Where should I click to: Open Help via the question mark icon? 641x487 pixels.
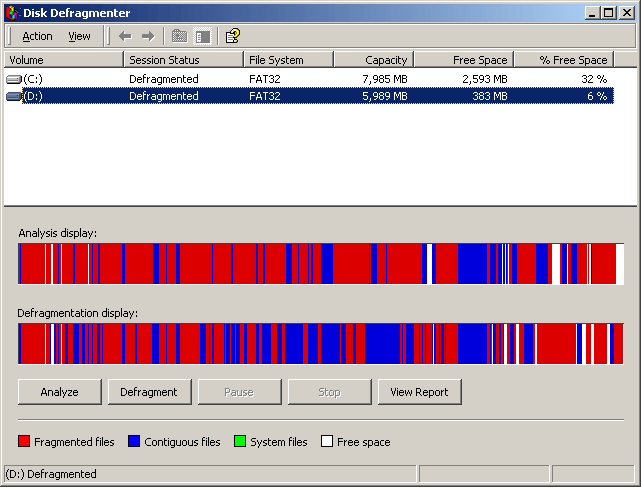(233, 36)
